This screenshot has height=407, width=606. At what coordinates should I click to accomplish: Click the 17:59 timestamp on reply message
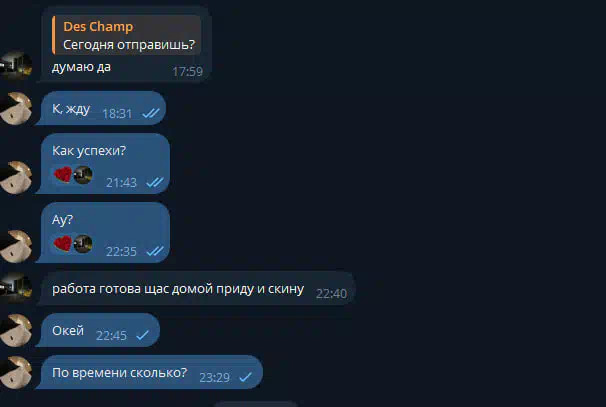tap(187, 72)
